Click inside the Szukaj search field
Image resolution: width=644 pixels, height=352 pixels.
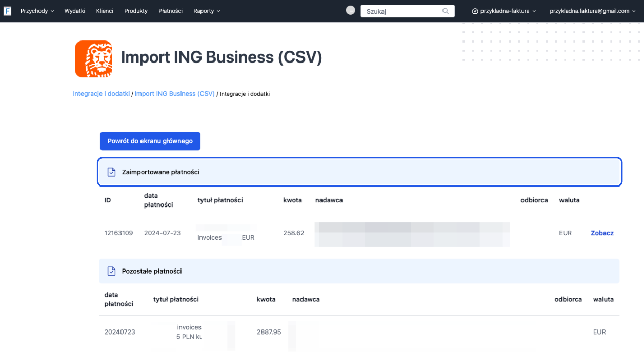click(x=400, y=10)
